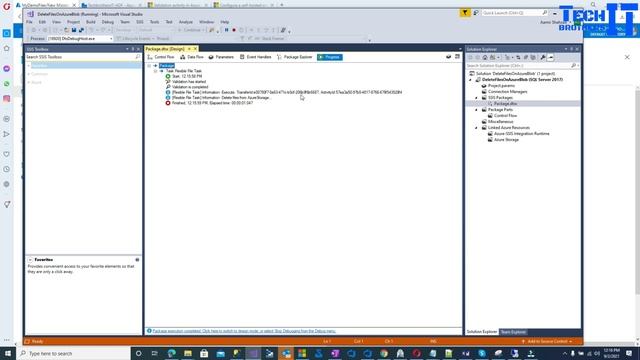640x360 pixels.
Task: Select the Progress tab
Action: tap(330, 57)
